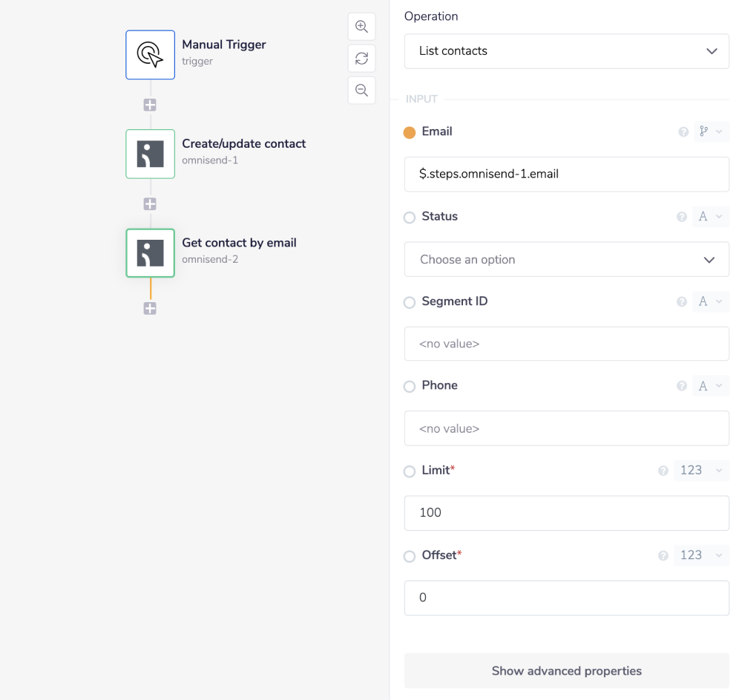Click the Omnisend icon on Get contact by email step
Viewport: 742px width, 700px height.
(x=150, y=252)
